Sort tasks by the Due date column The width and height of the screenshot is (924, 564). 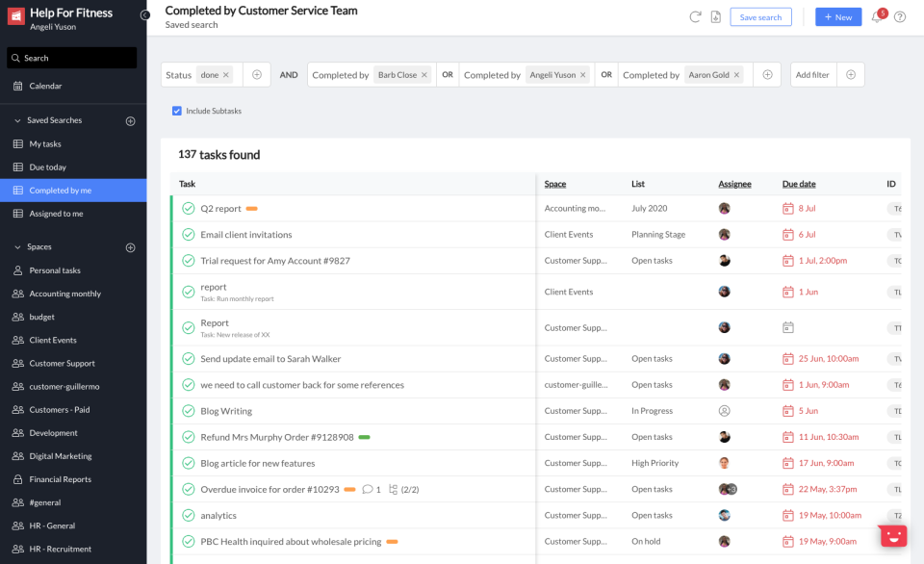click(x=798, y=184)
